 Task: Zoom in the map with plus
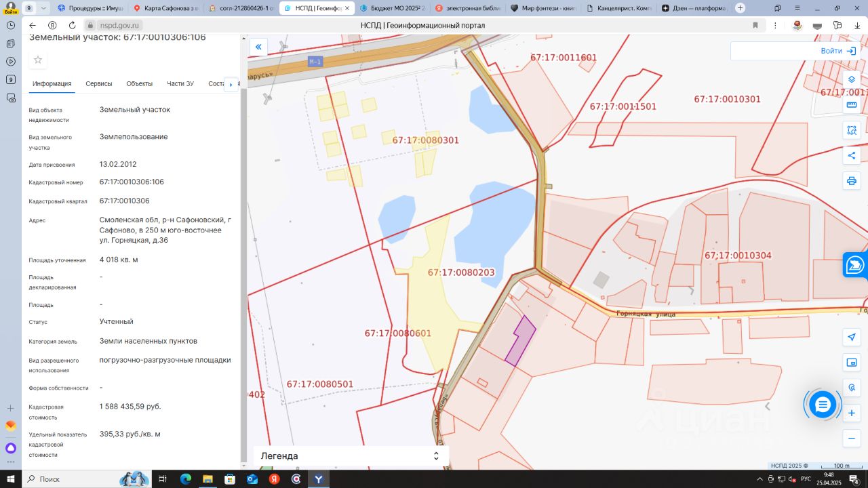point(852,413)
